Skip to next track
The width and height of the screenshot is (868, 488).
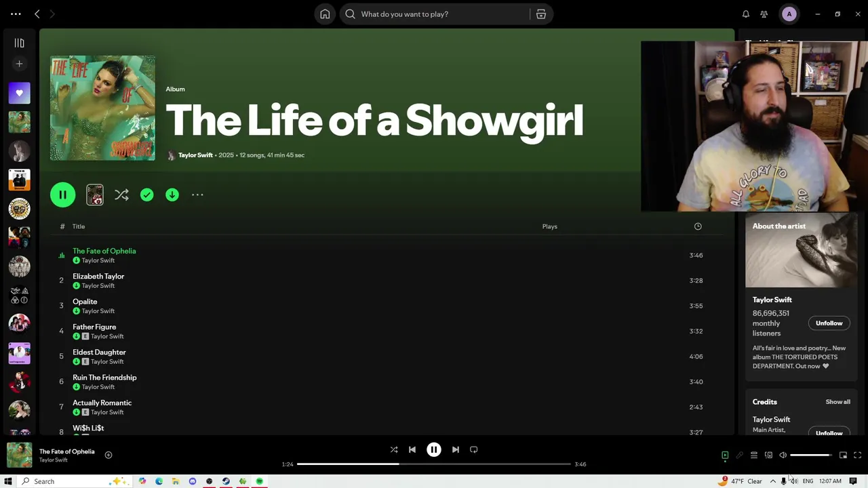click(x=456, y=449)
